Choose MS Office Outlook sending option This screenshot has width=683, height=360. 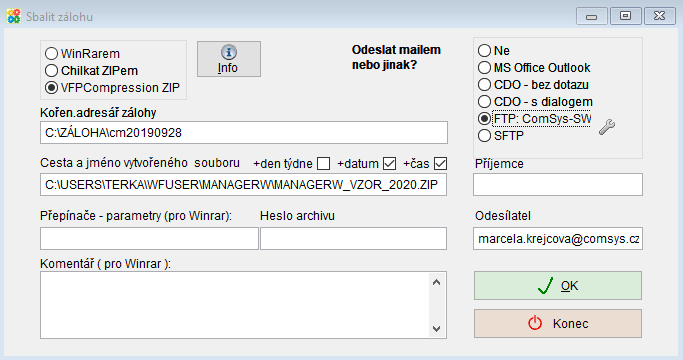coord(484,68)
